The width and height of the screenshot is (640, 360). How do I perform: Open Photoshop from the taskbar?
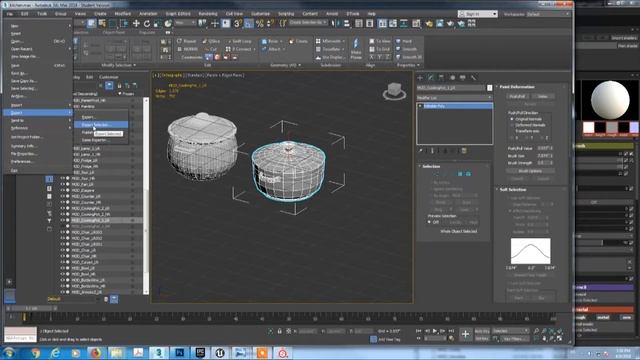tap(179, 353)
